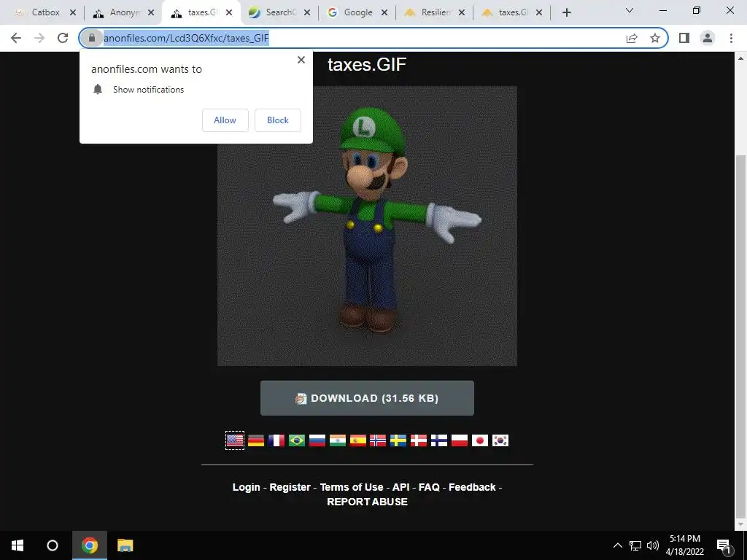The image size is (747, 560).
Task: Click the address bar URL
Action: tap(186, 38)
